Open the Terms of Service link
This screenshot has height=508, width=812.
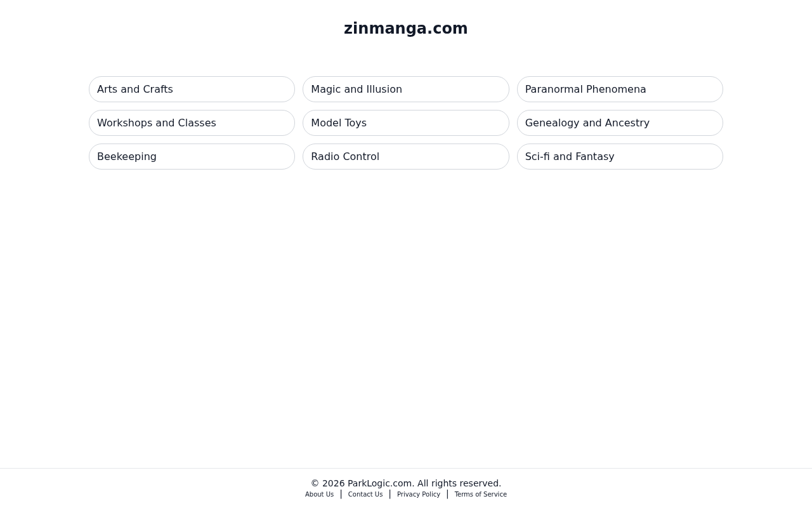(x=481, y=495)
